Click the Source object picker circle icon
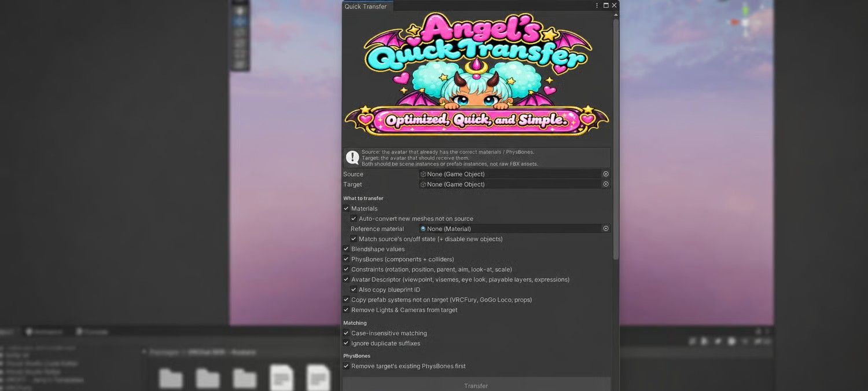The width and height of the screenshot is (868, 391). click(x=606, y=174)
